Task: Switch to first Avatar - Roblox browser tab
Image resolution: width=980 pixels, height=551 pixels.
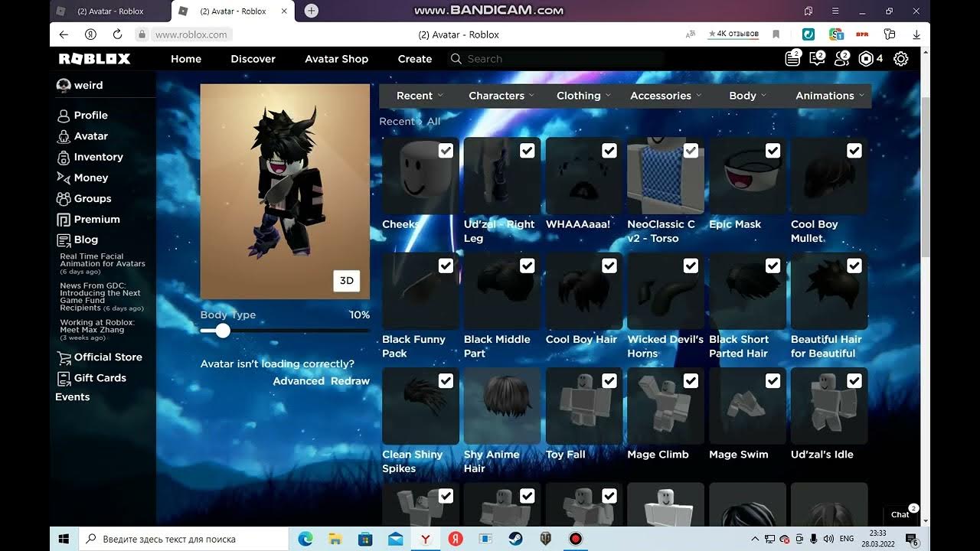Action: coord(110,11)
